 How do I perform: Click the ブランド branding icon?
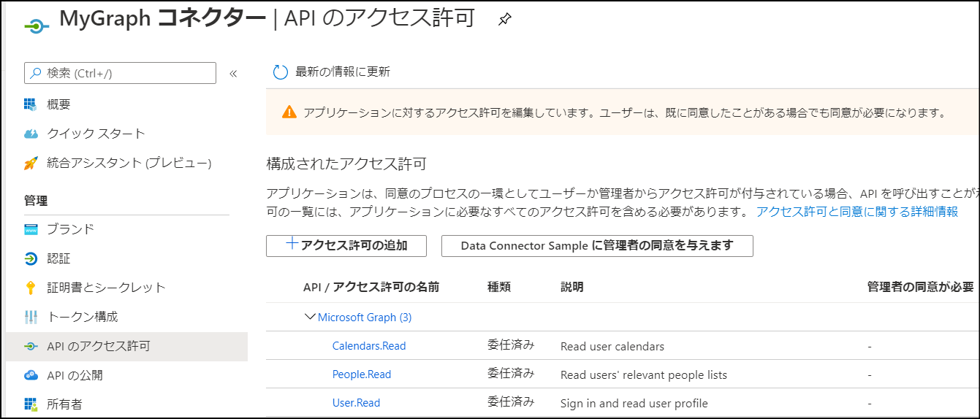[31, 229]
